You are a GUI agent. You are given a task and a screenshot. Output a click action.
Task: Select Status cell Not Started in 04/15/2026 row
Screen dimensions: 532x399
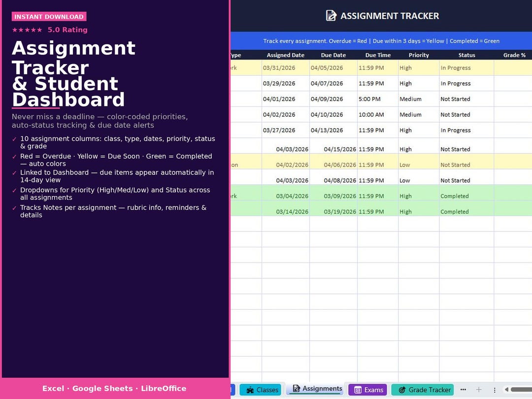click(x=467, y=146)
